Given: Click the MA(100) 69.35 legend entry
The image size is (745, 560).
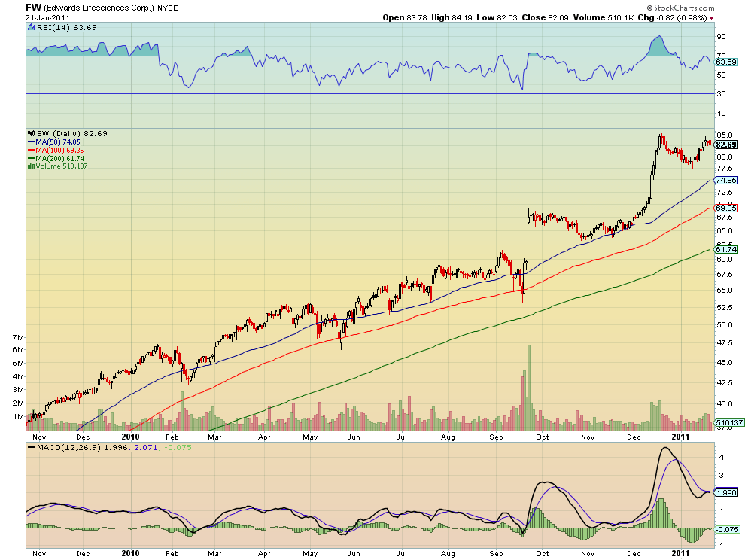Looking at the screenshot, I should pyautogui.click(x=59, y=151).
